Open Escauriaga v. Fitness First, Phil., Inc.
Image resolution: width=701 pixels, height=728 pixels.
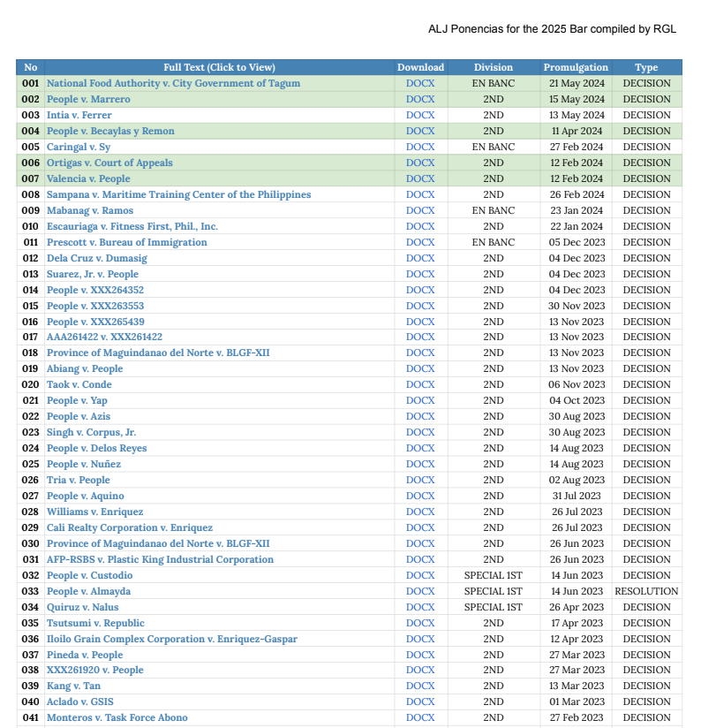132,226
